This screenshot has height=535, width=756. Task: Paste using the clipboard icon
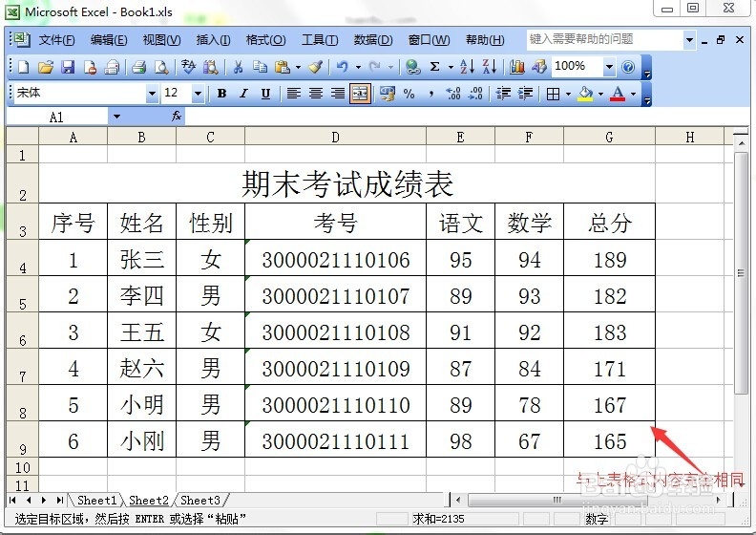(282, 67)
